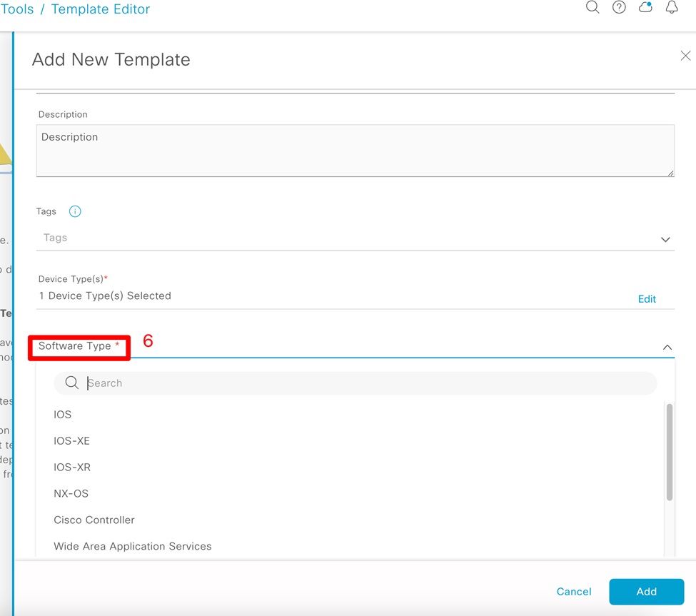Screen dimensions: 696x616
Task: Click the Add button
Action: (x=645, y=591)
